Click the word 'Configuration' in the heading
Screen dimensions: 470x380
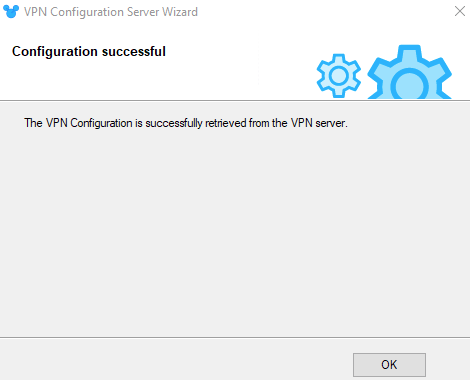[x=55, y=52]
